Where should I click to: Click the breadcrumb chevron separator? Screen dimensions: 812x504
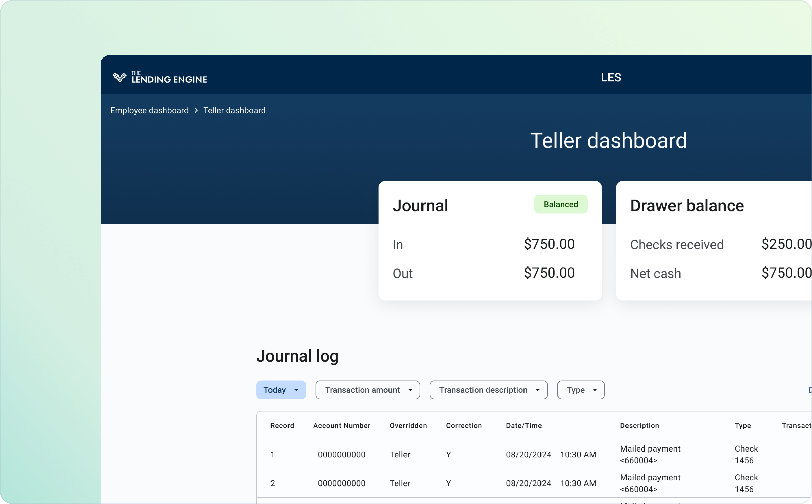pyautogui.click(x=196, y=110)
